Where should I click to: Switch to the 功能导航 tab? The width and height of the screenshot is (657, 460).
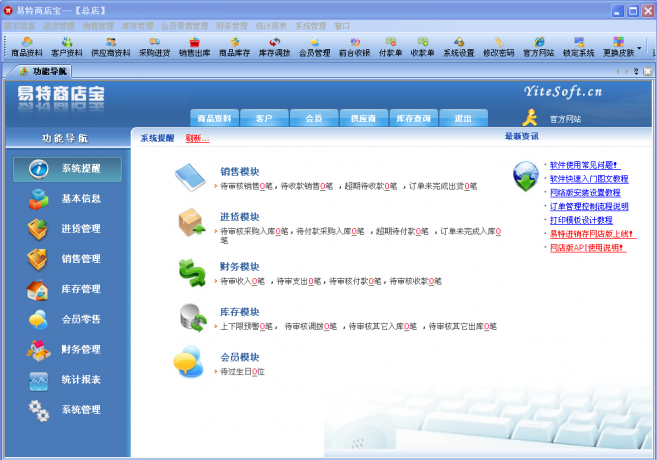(x=44, y=71)
